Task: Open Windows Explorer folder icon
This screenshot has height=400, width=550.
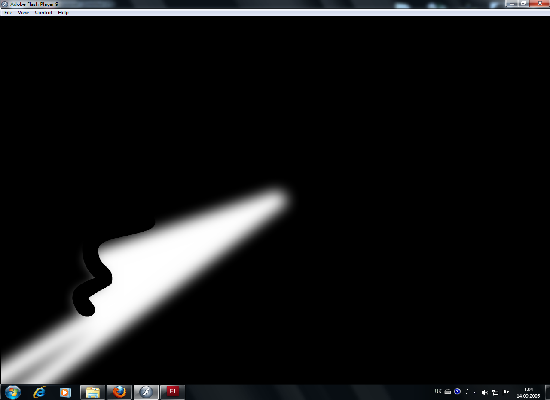Action: 93,392
